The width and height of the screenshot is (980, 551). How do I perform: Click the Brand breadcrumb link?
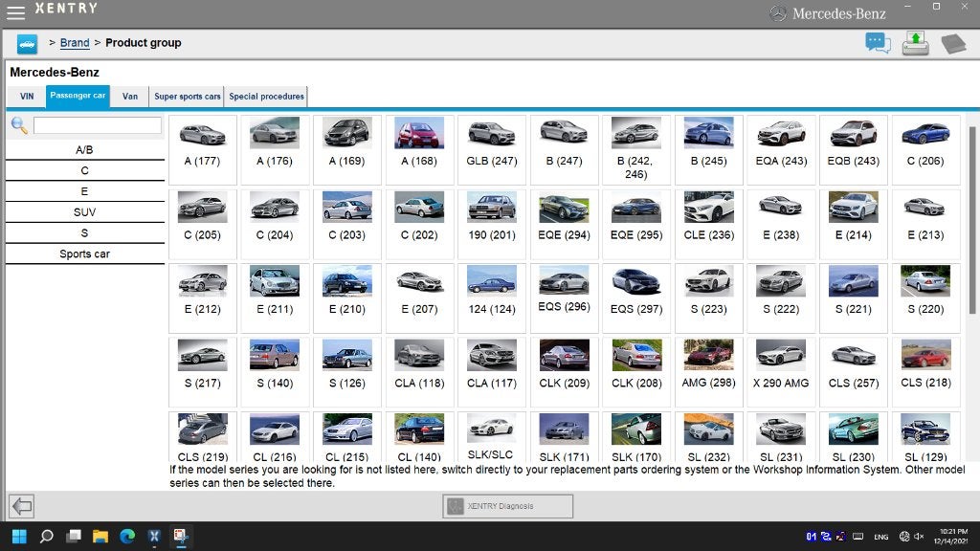75,43
